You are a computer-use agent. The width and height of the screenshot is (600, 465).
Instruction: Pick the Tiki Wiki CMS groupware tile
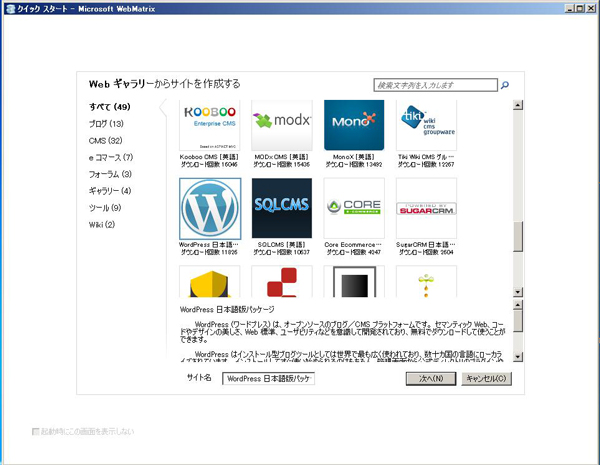(x=426, y=125)
